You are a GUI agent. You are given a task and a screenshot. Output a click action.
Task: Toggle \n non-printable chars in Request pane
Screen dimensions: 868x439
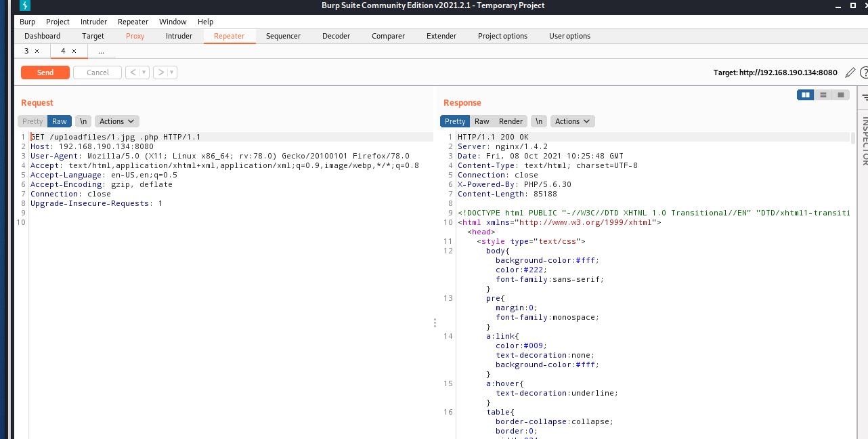click(83, 121)
